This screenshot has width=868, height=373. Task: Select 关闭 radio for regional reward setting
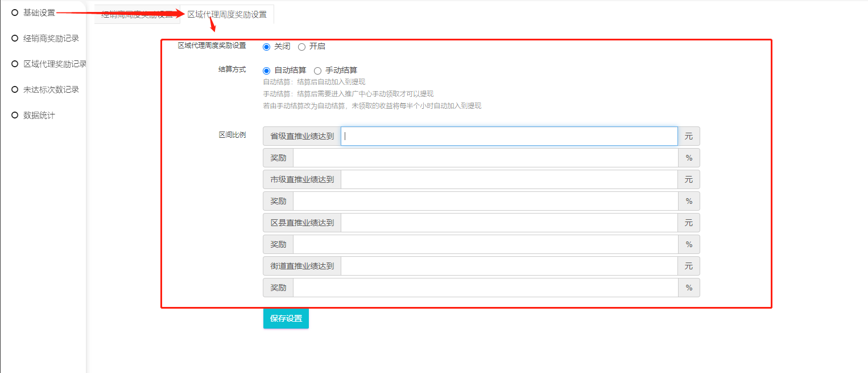point(267,47)
